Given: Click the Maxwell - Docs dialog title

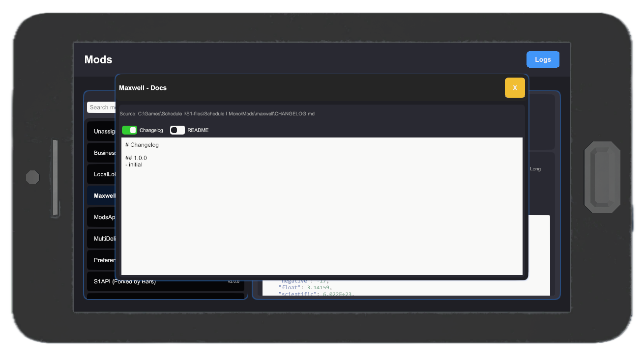Looking at the screenshot, I should [x=143, y=87].
